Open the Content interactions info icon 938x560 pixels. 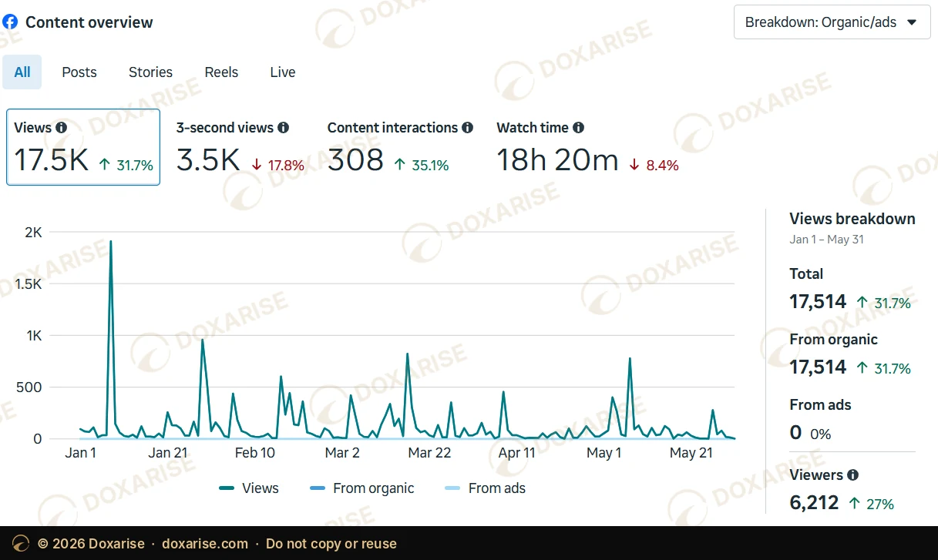point(467,128)
